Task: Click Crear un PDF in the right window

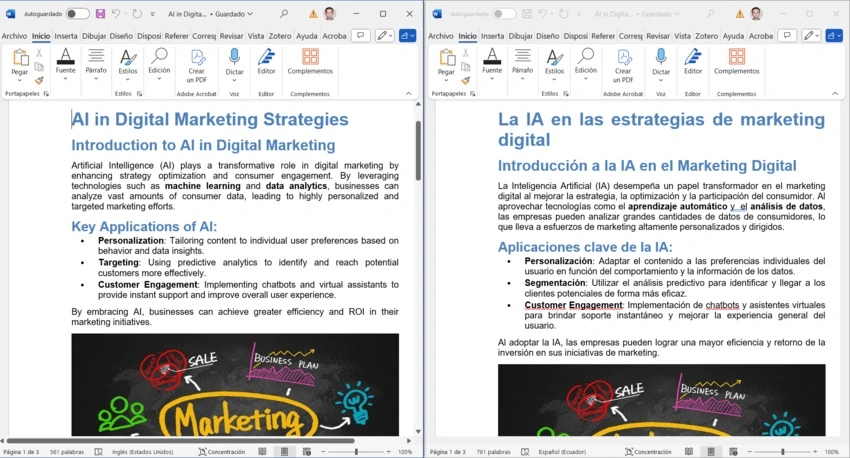Action: pos(623,66)
